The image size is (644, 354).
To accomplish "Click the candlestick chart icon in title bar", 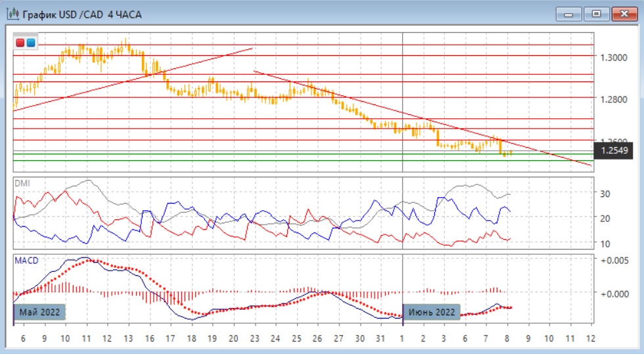I will pyautogui.click(x=12, y=14).
